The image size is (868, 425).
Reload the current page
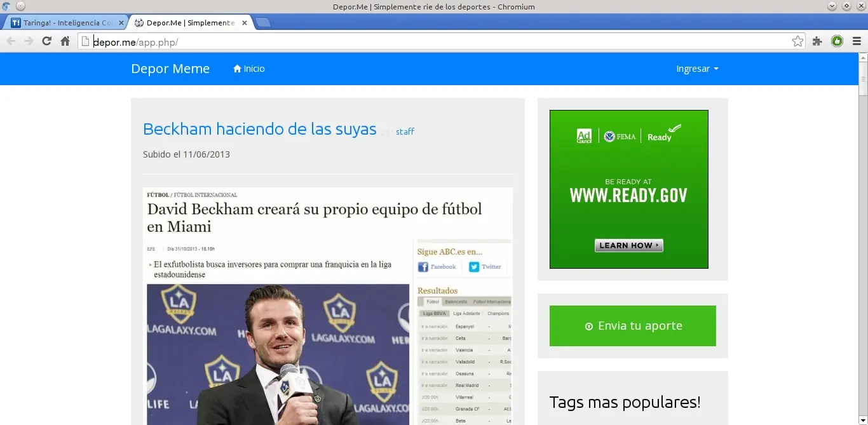coord(46,41)
